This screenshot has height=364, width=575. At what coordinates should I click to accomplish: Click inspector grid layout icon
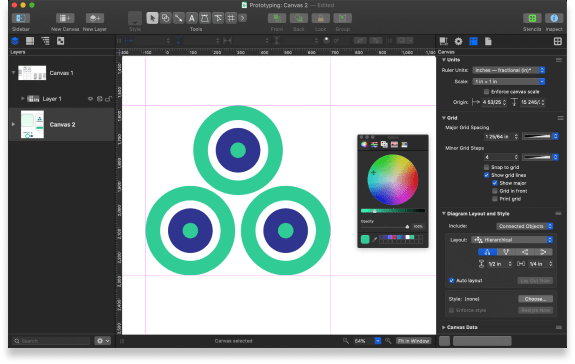pyautogui.click(x=557, y=41)
